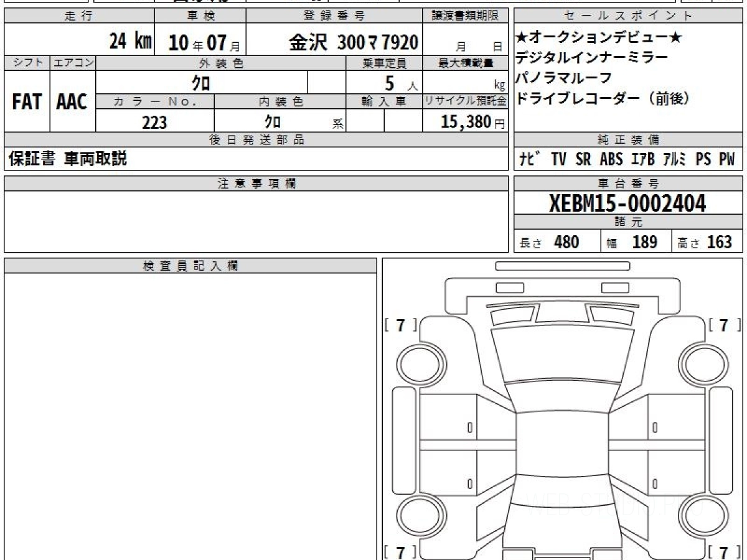This screenshot has width=747, height=560.
Task: Click the 走行 header cell
Action: (x=78, y=16)
